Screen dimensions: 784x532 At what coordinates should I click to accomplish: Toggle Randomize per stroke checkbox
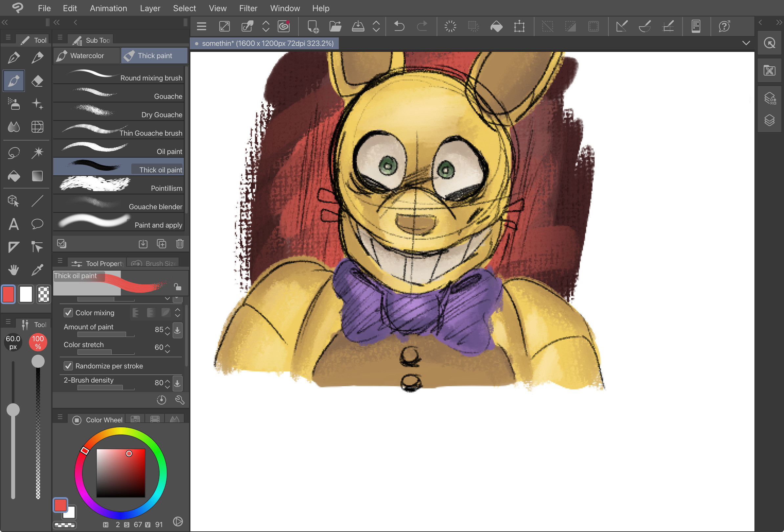tap(68, 366)
